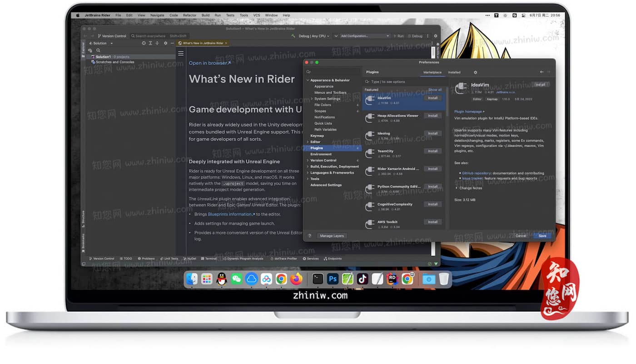Select What's New in JetBrains Rider tab

[x=203, y=43]
